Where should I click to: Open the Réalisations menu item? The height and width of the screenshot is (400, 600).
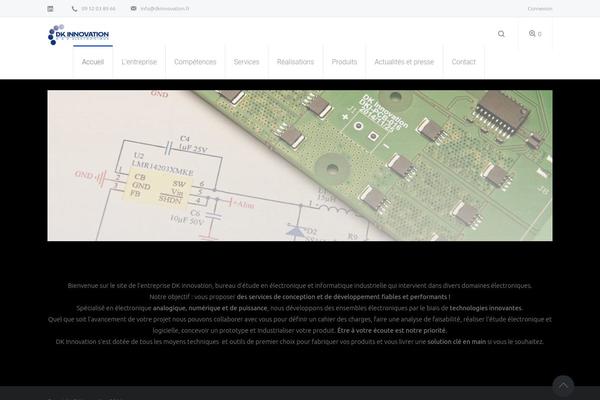295,62
